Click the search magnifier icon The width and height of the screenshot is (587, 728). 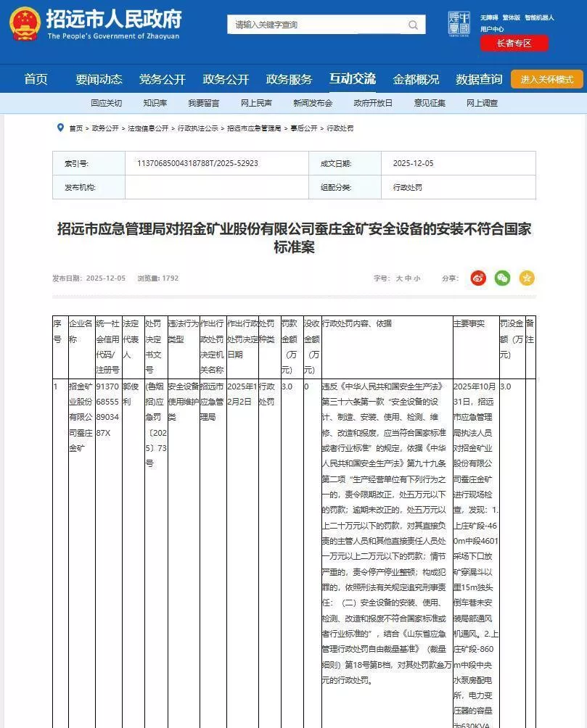click(413, 24)
